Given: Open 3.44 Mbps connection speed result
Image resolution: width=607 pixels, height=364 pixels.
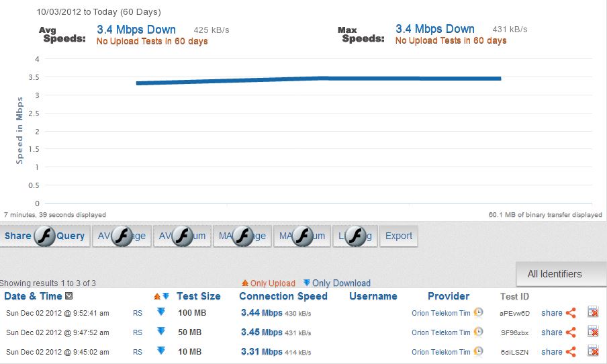Looking at the screenshot, I should coord(262,312).
